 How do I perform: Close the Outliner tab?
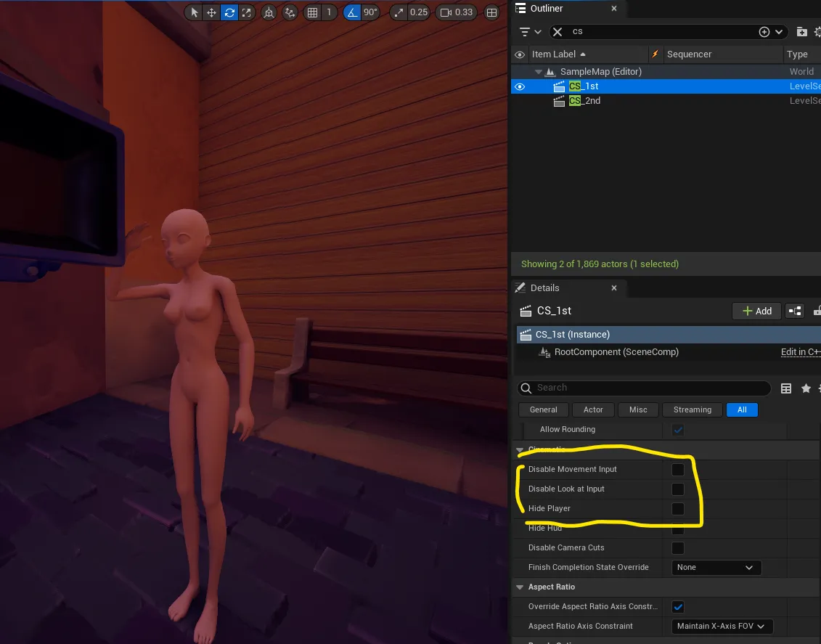(x=614, y=9)
